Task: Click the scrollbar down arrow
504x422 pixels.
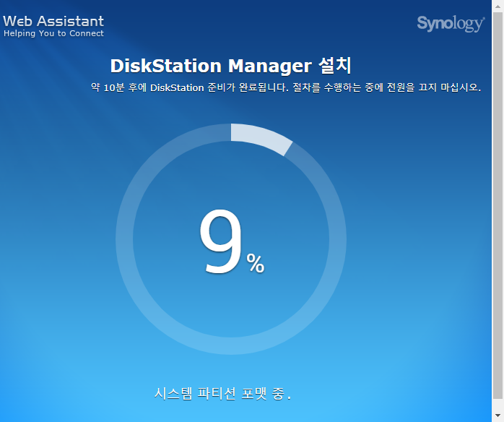Action: [498, 415]
